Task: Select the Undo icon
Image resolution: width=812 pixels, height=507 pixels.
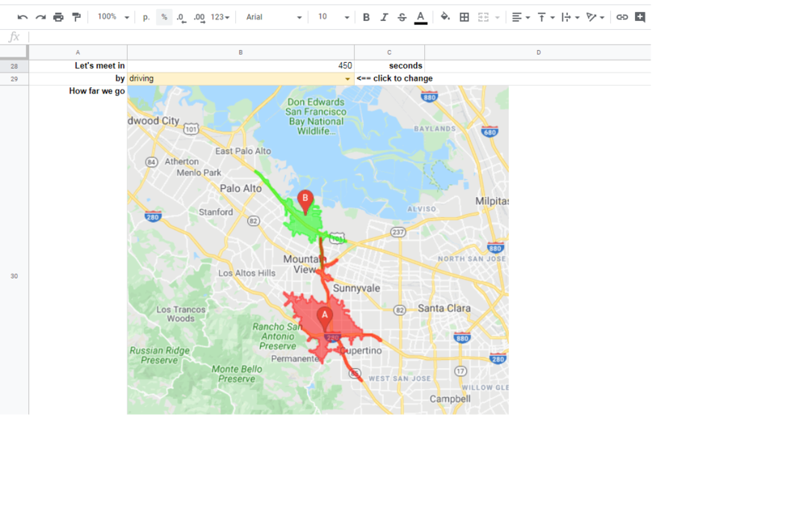Action: (x=22, y=16)
